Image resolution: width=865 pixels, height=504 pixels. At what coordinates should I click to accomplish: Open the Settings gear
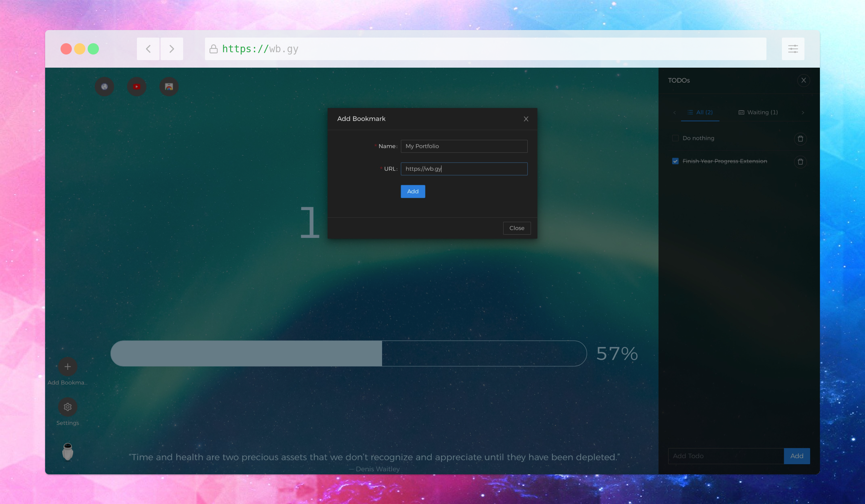67,407
